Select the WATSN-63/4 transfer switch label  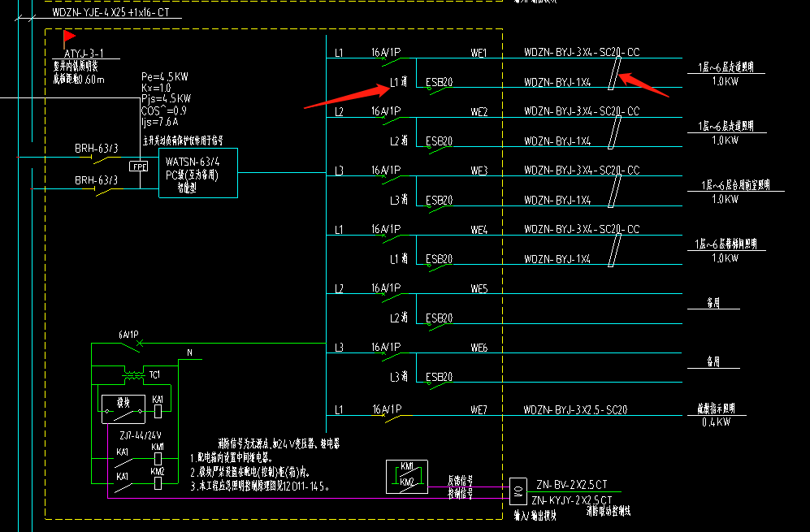(193, 162)
